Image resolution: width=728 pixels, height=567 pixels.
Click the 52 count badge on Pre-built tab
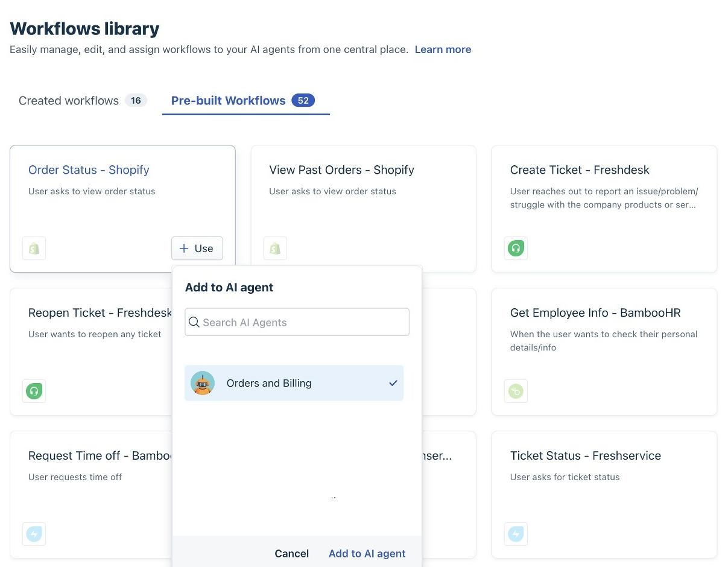point(303,101)
